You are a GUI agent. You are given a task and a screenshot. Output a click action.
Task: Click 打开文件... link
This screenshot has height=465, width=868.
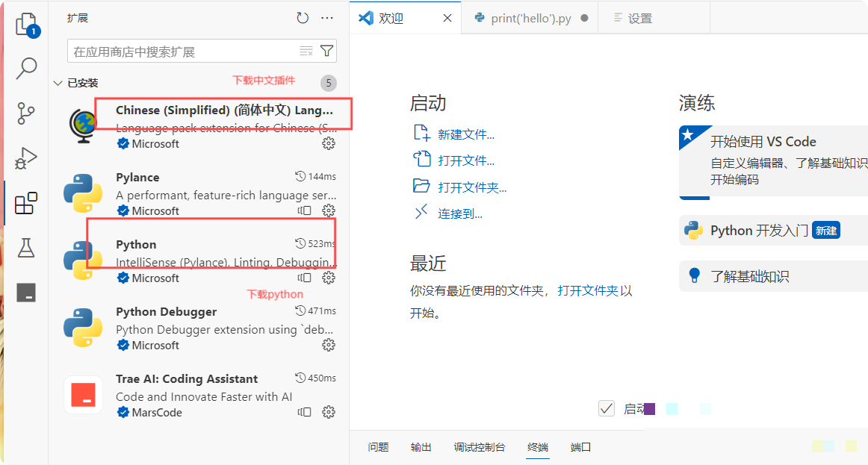pos(466,160)
